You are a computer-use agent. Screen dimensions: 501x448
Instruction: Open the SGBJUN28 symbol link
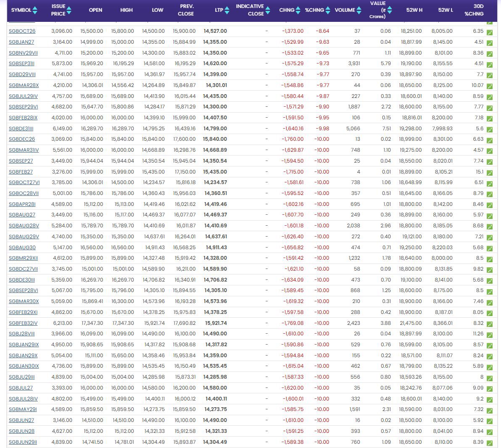coord(21,431)
